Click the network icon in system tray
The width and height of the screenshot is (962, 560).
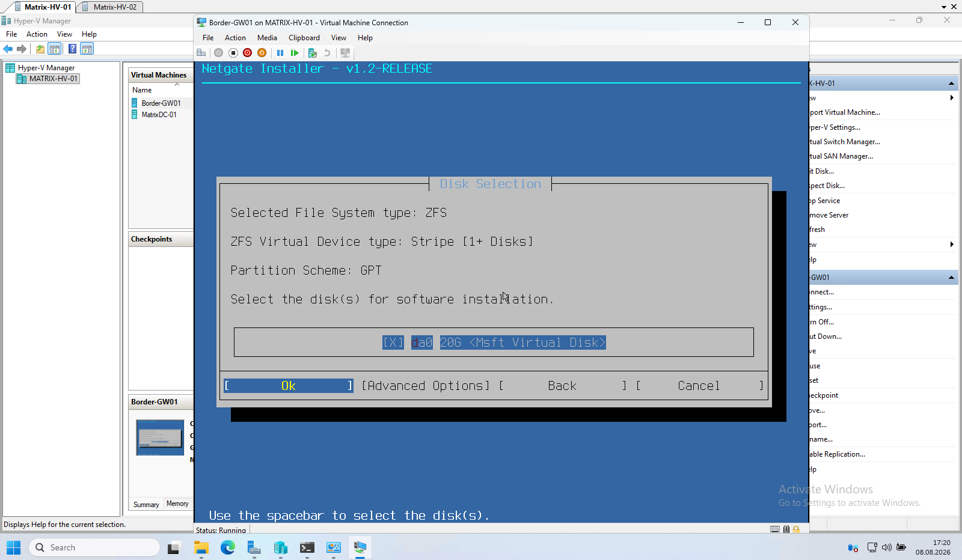(x=872, y=547)
